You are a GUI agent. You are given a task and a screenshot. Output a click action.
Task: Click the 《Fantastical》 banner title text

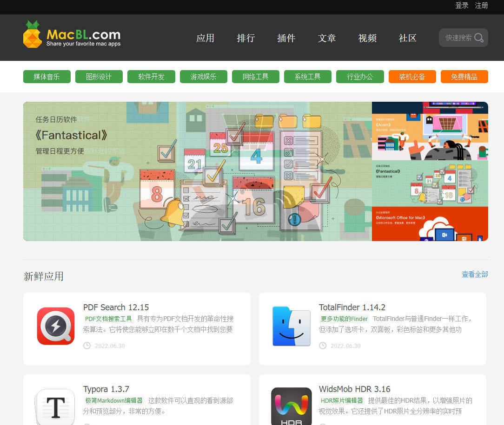coord(71,135)
